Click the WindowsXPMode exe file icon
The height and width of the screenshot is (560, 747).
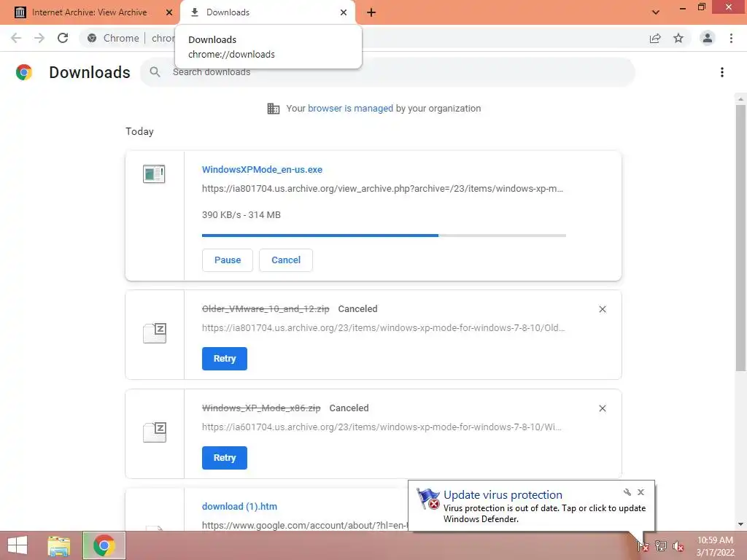coord(154,174)
